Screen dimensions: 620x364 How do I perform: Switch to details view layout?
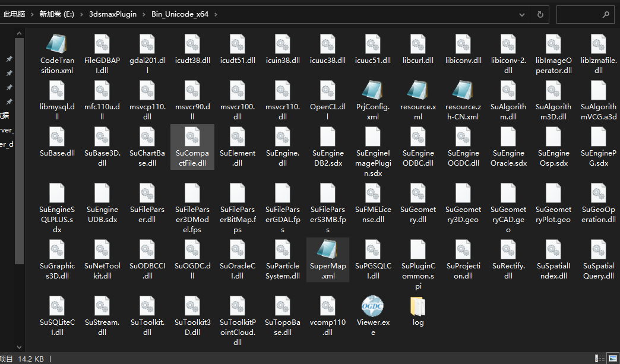tap(599, 358)
